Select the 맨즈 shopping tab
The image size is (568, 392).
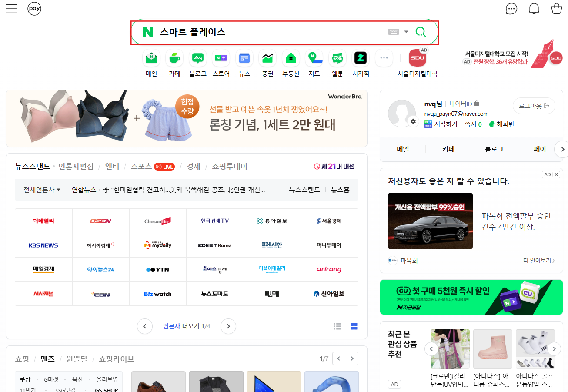47,359
